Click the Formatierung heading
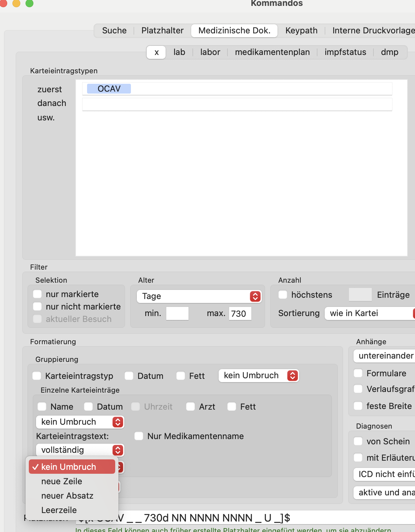This screenshot has height=532, width=415. coord(53,342)
